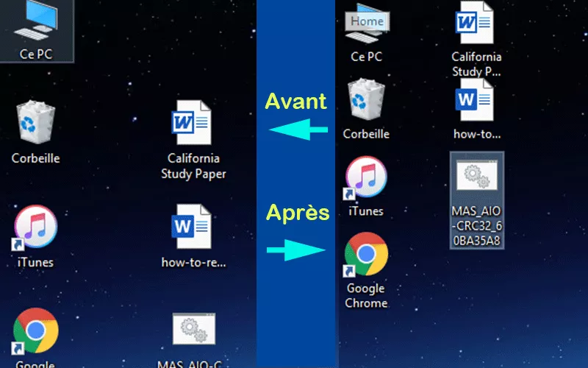588x368 pixels.
Task: Click the cyan arrow pointing left
Action: pos(298,131)
